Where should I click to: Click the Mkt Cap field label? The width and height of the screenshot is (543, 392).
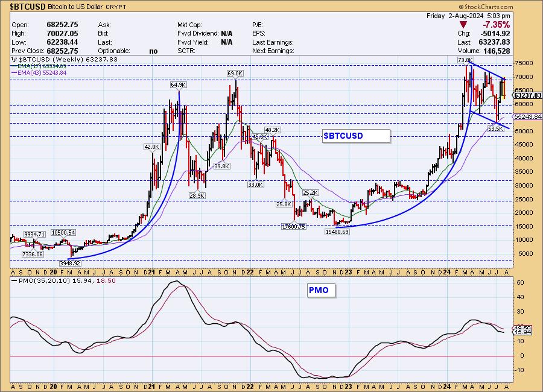point(190,25)
